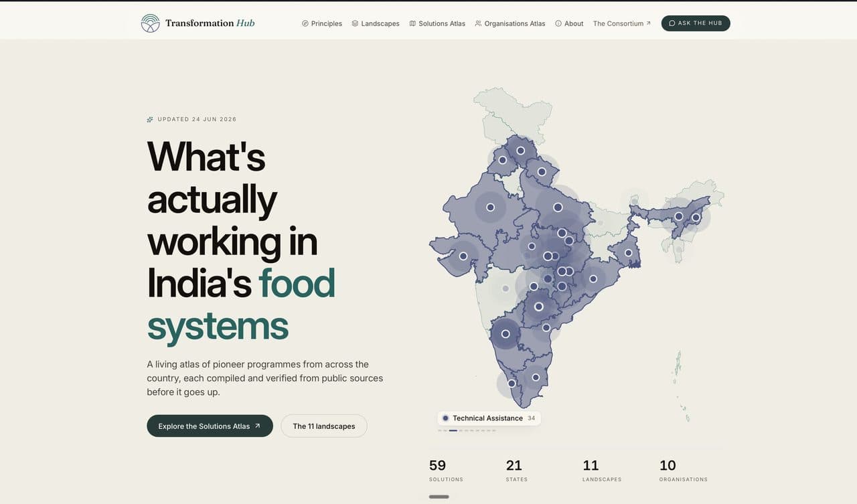This screenshot has width=857, height=504.
Task: Select the Kerala map marker
Action: [x=512, y=384]
